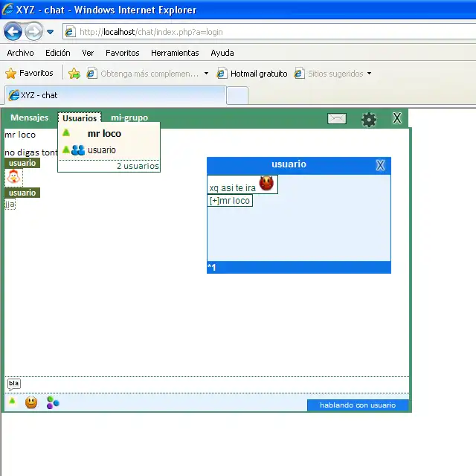This screenshot has width=476, height=476.
Task: Open the recent pages dropdown arrow
Action: click(x=51, y=32)
